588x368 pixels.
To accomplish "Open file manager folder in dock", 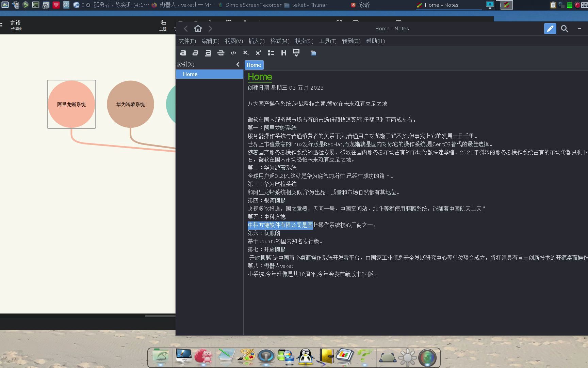I will (x=161, y=356).
